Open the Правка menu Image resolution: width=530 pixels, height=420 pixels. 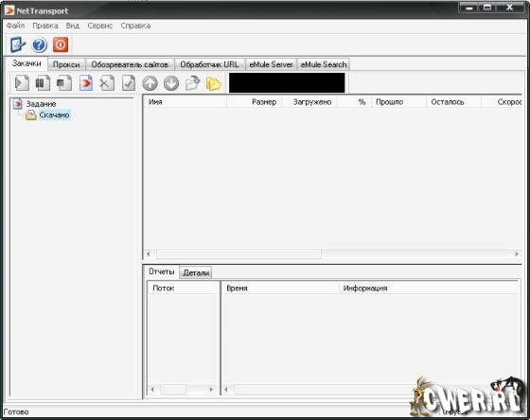coord(45,26)
